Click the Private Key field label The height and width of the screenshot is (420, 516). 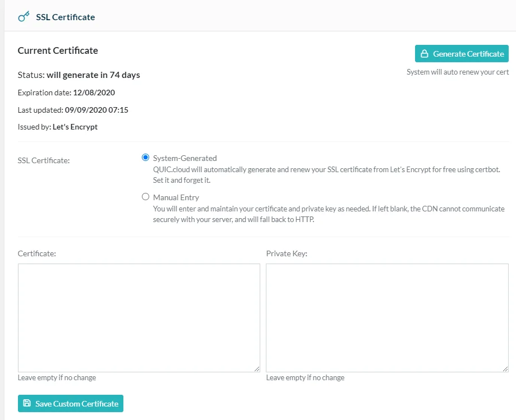tap(287, 253)
